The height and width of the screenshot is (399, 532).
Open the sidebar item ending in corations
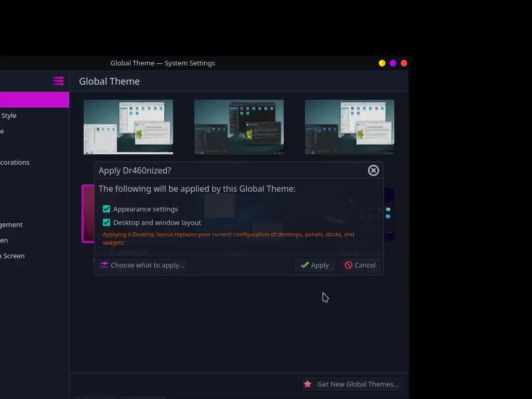tap(35, 162)
